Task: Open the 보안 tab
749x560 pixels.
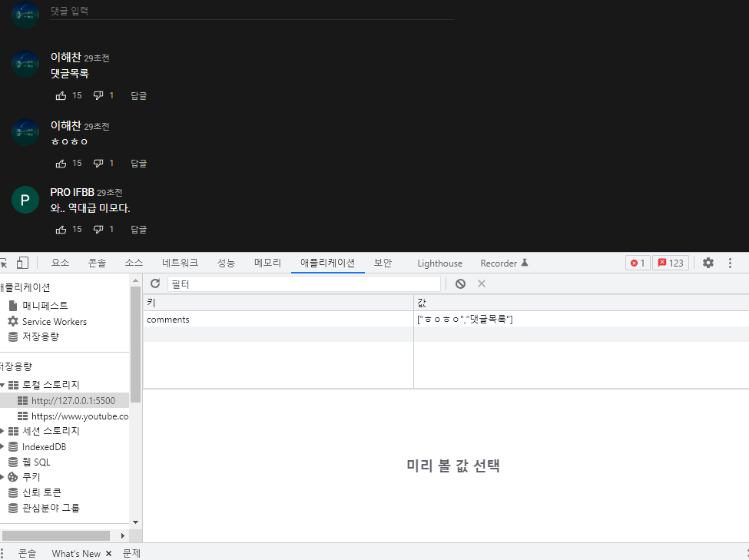Action: (383, 263)
